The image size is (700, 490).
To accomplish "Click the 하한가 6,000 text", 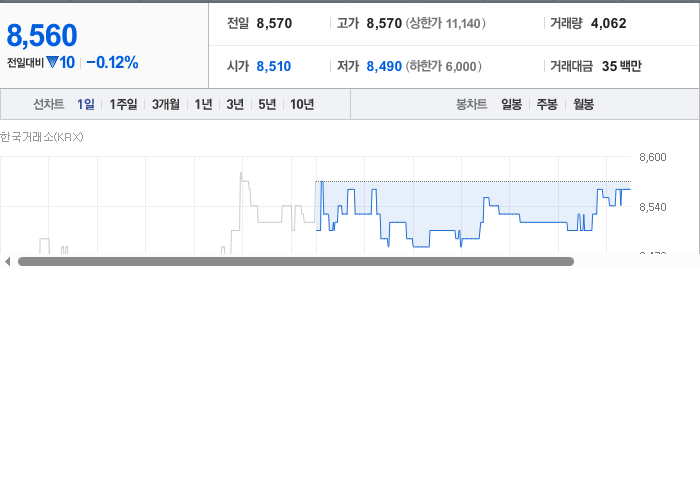I will coord(444,66).
